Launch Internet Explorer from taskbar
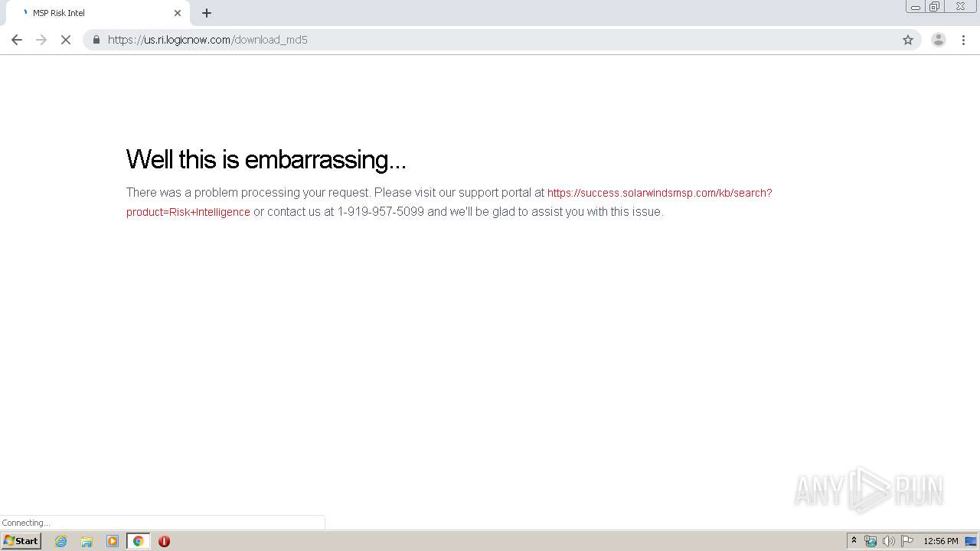Screen dimensions: 980x551 [x=61, y=541]
